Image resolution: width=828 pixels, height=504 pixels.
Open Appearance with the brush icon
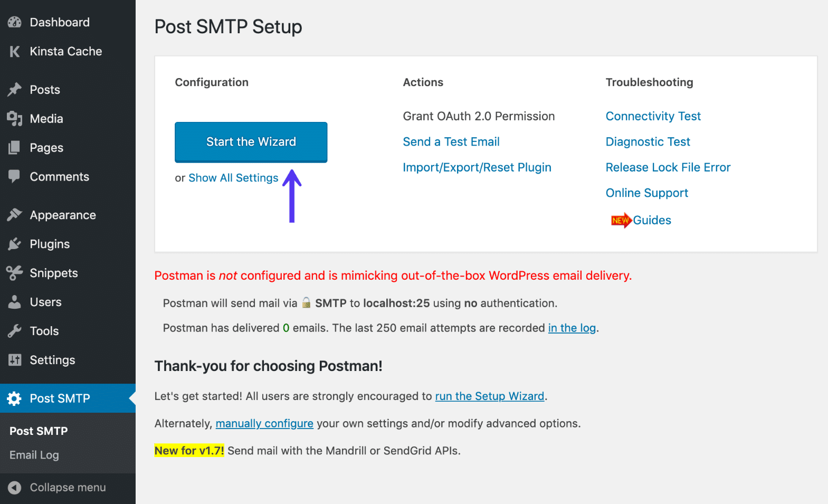[x=14, y=214]
